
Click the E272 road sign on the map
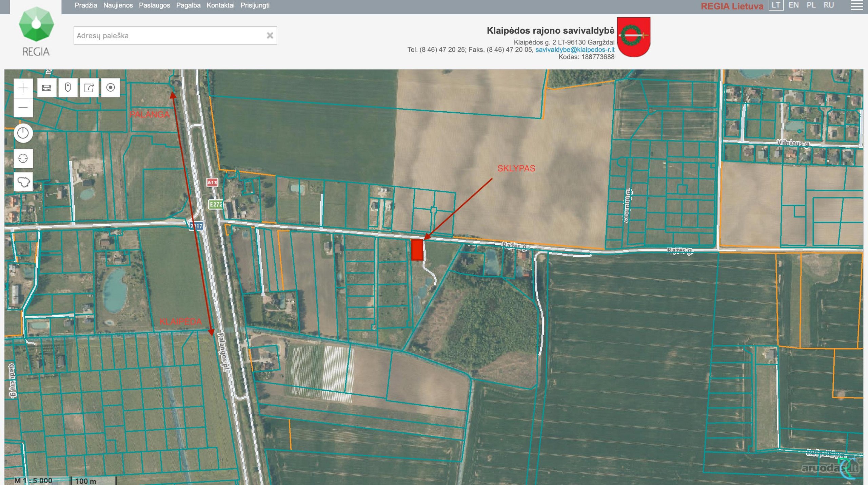point(215,204)
